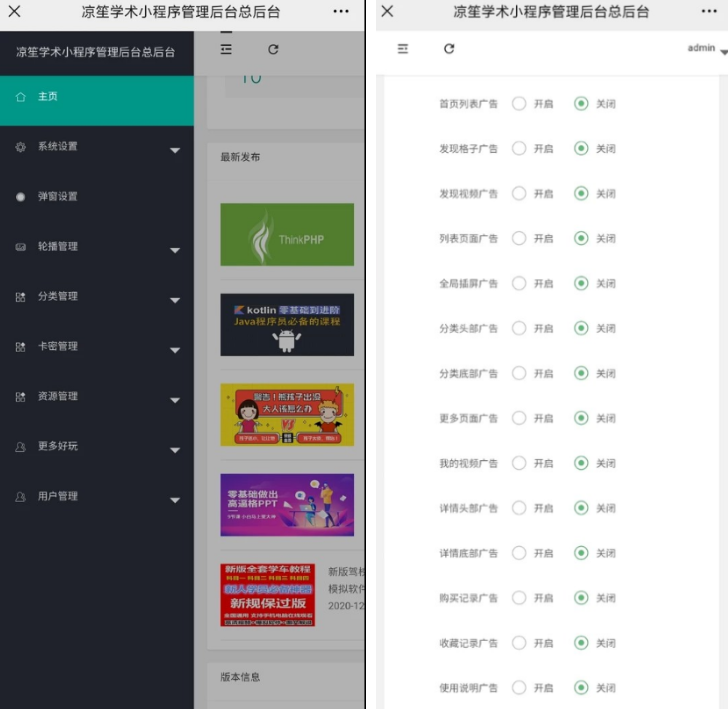Open the three-dot menu in left header

pos(341,12)
